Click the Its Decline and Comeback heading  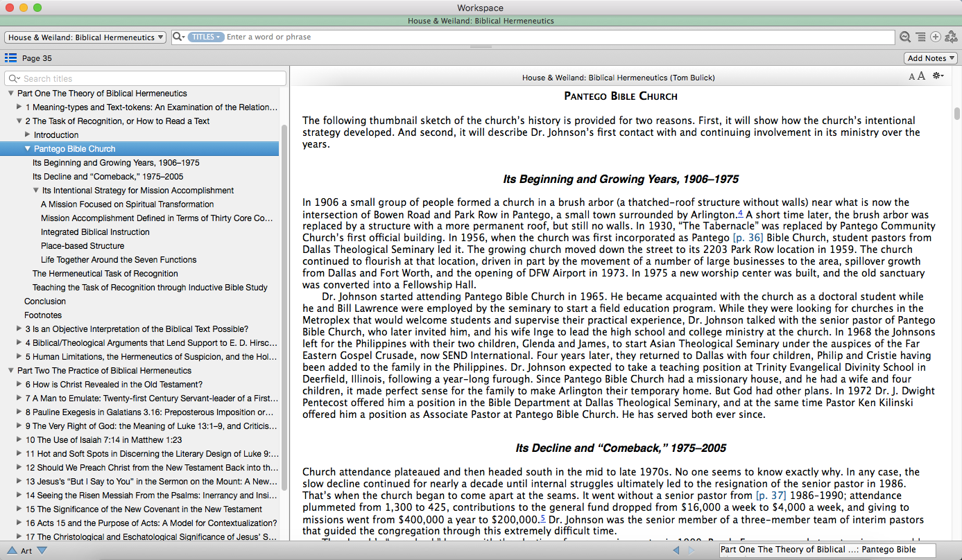click(x=621, y=448)
